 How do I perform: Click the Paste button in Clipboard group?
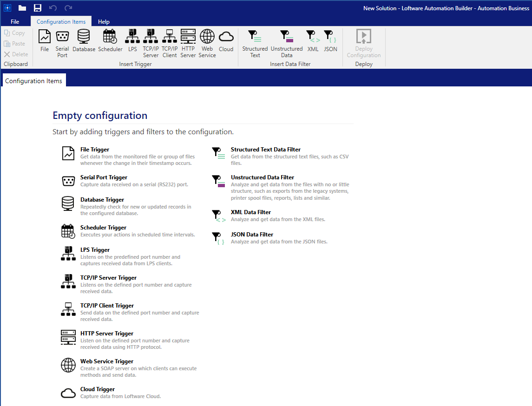[x=14, y=43]
